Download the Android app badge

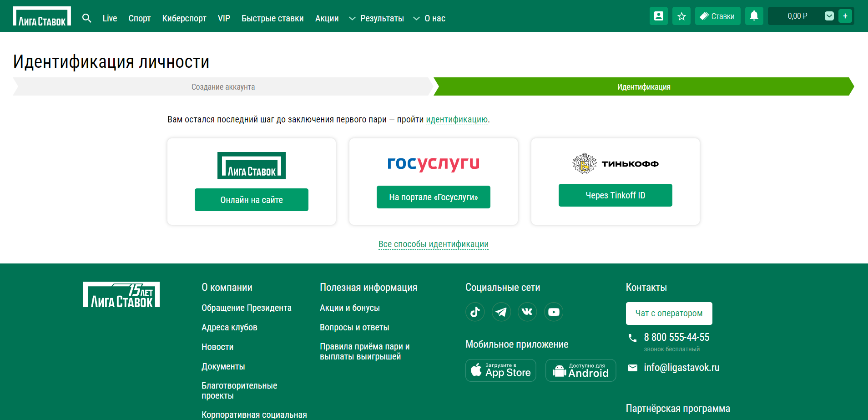581,370
